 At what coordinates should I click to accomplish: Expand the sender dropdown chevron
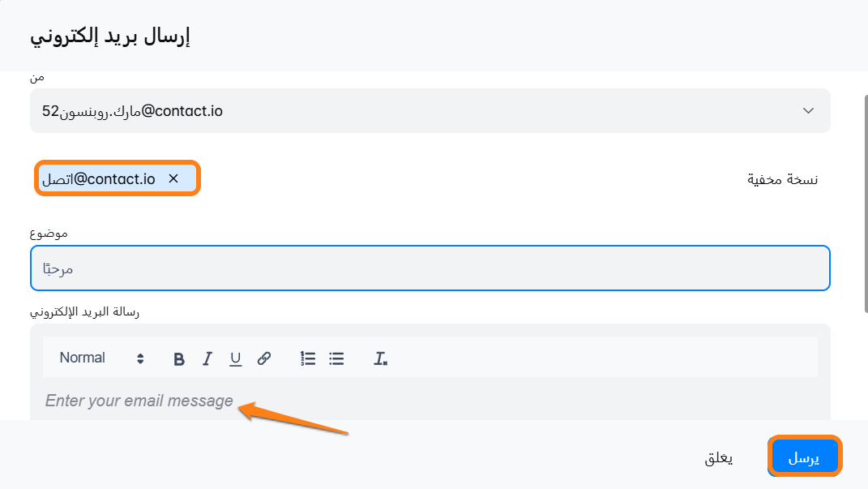[807, 111]
